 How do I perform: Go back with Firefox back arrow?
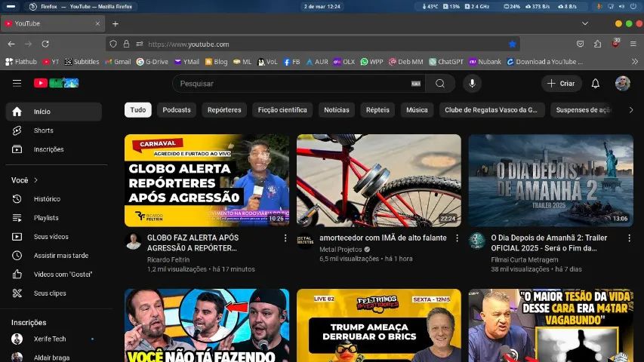11,44
